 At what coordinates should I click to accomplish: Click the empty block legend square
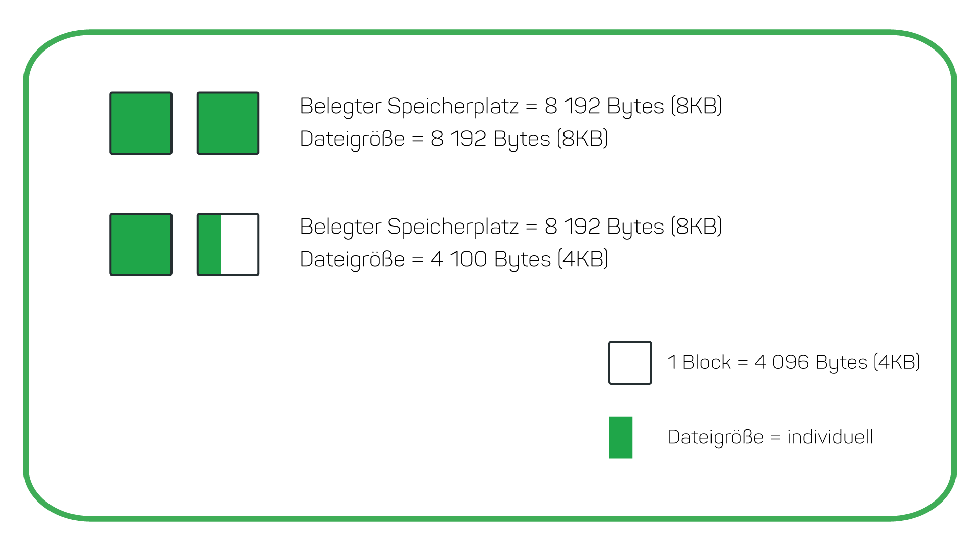(x=630, y=363)
